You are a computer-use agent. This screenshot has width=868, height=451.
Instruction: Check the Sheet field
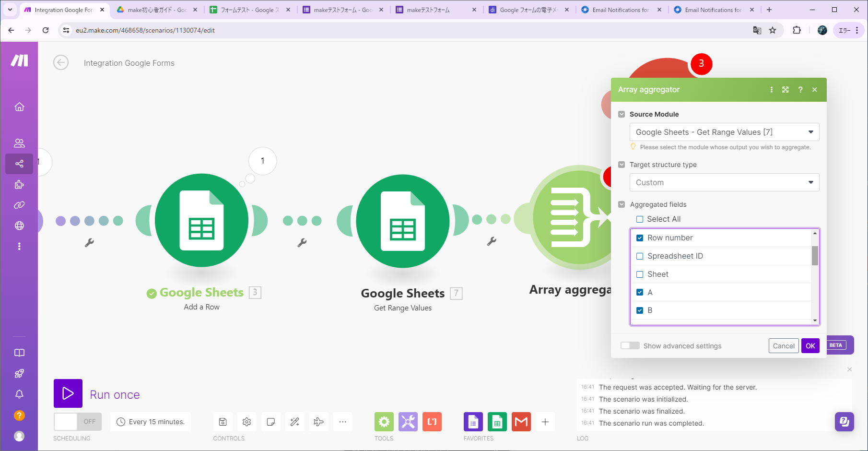pos(640,274)
